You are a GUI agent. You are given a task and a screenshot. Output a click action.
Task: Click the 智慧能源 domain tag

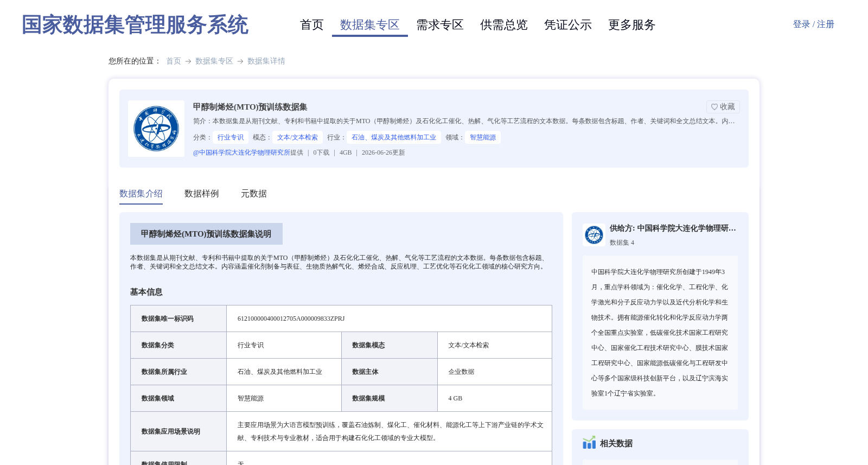click(x=483, y=137)
